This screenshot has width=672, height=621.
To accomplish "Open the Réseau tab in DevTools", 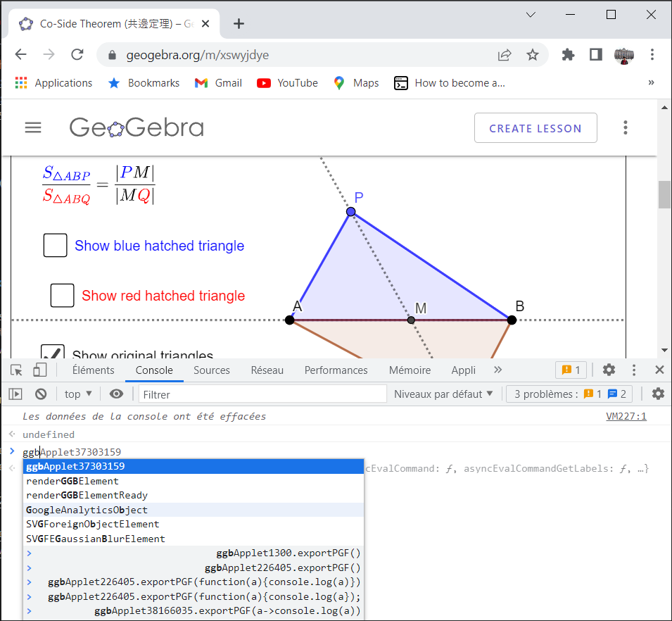I will coord(267,370).
